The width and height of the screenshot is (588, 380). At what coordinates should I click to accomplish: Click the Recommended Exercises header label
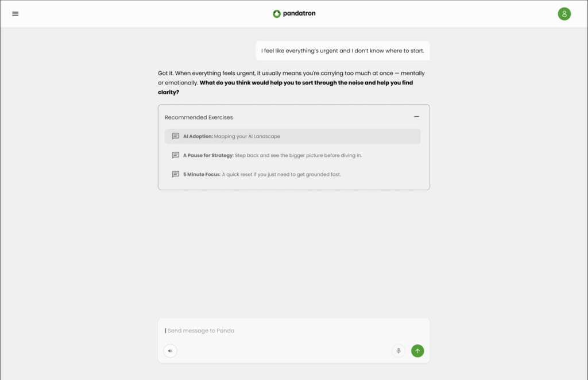(x=199, y=117)
